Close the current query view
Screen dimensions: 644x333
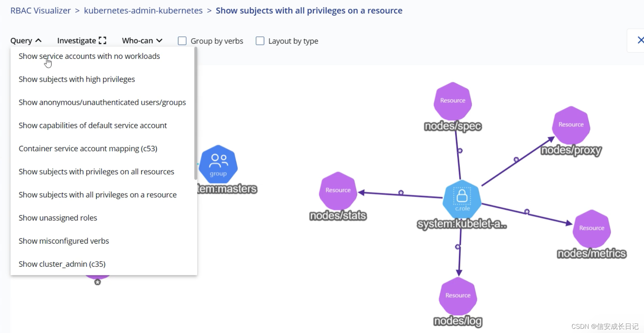point(640,40)
